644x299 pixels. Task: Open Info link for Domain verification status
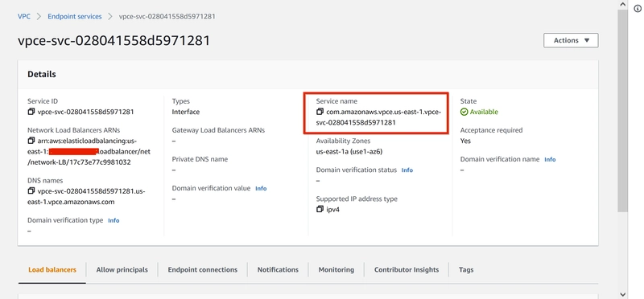pyautogui.click(x=407, y=170)
